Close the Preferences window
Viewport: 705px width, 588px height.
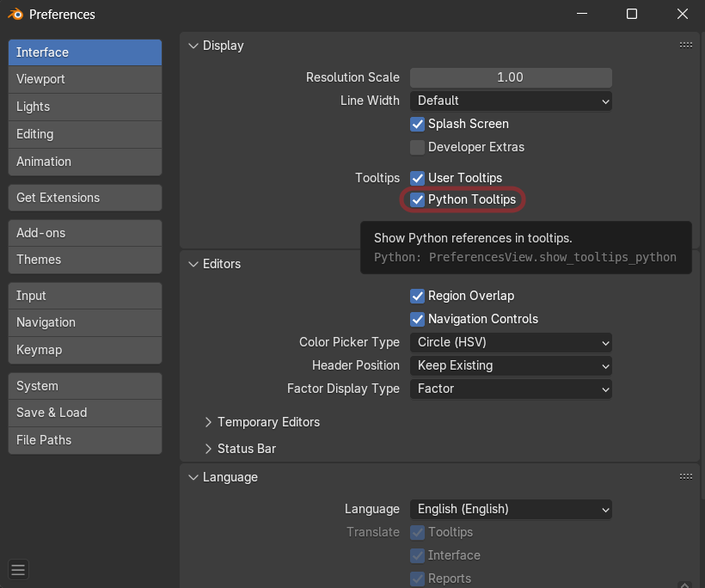point(682,14)
